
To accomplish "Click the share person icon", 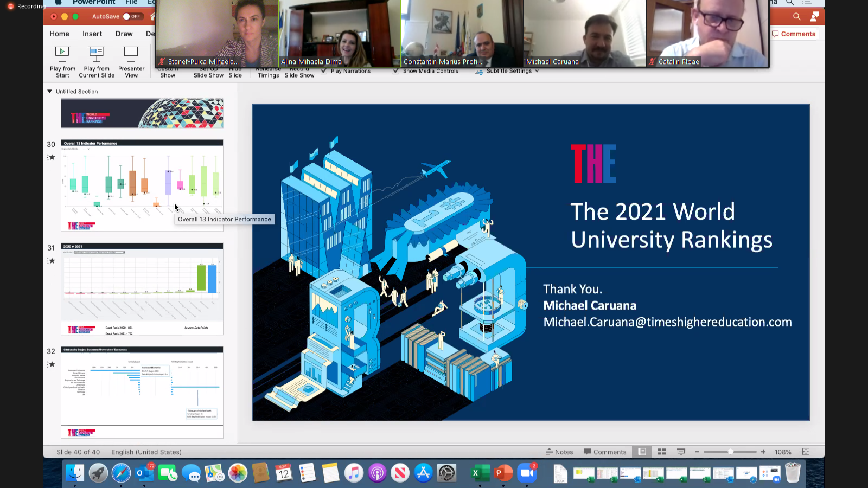I will (x=814, y=16).
